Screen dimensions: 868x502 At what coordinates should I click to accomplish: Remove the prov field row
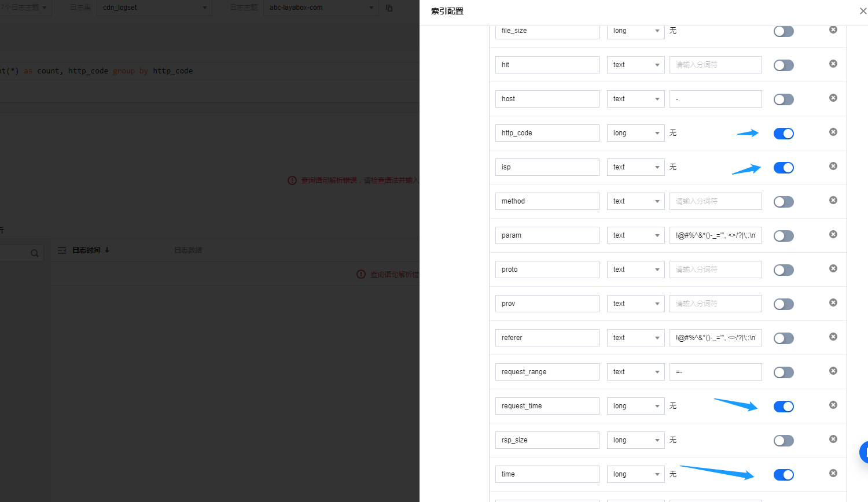pos(833,302)
